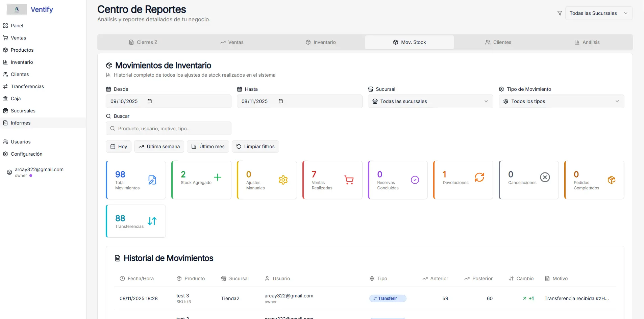The image size is (644, 319).
Task: Click the shopping cart icon on Ventas Realizadas
Action: [x=349, y=180]
